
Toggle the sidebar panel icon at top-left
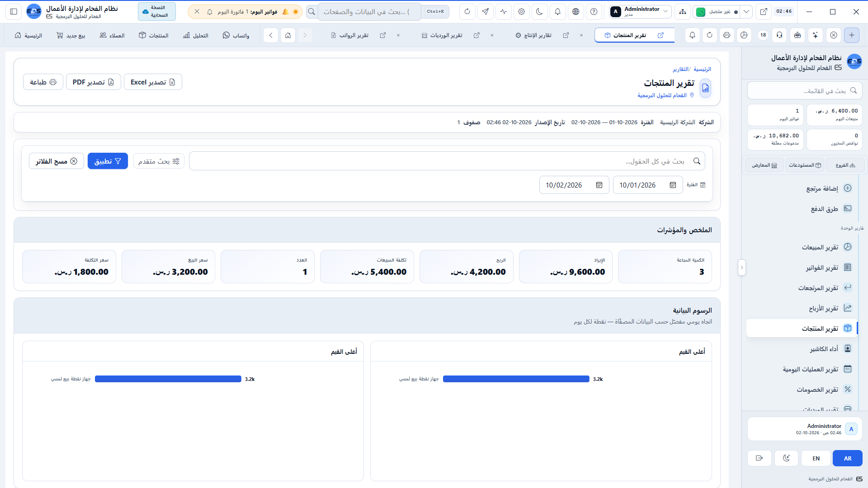click(x=14, y=12)
